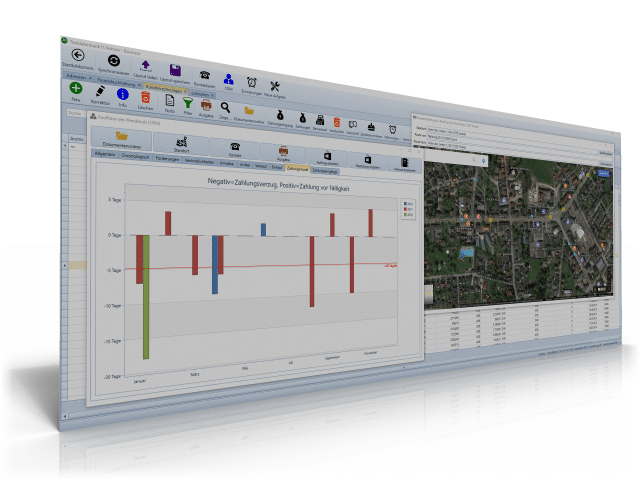This screenshot has height=480, width=640.
Task: Click the Barverkauf cash register icon
Action: pos(320,120)
